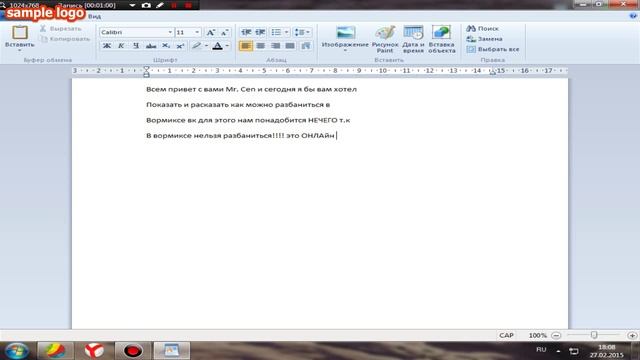The image size is (640, 360).
Task: Decrease font size with the shrink font button
Action: tap(224, 32)
